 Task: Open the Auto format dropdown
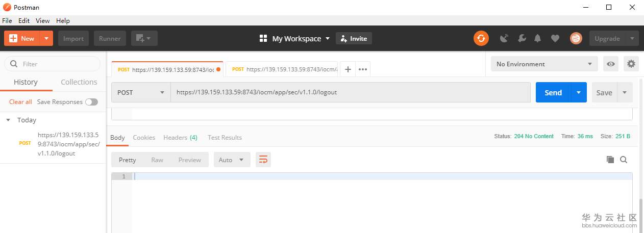[x=232, y=160]
